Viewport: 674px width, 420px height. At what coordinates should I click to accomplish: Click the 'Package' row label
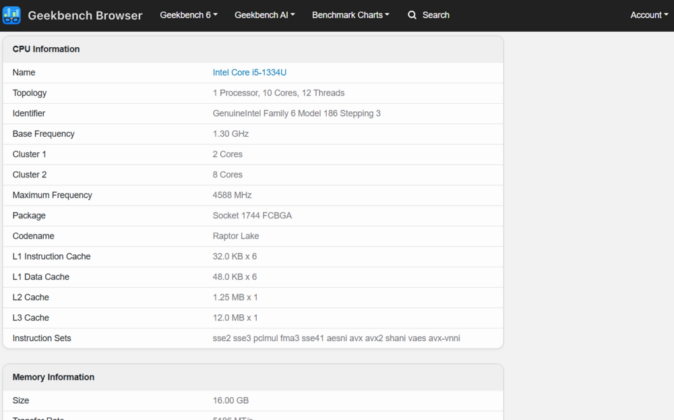tap(29, 216)
